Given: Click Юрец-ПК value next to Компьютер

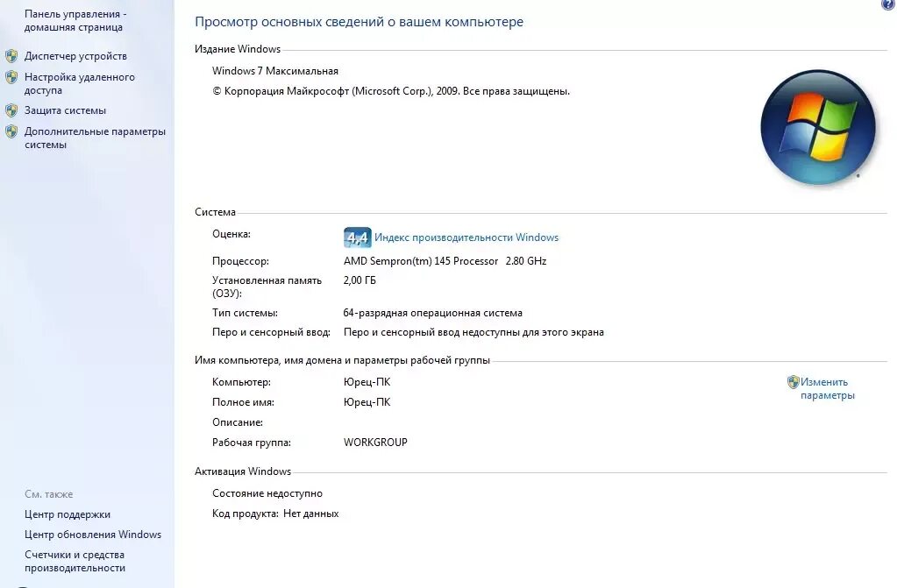Looking at the screenshot, I should click(367, 382).
